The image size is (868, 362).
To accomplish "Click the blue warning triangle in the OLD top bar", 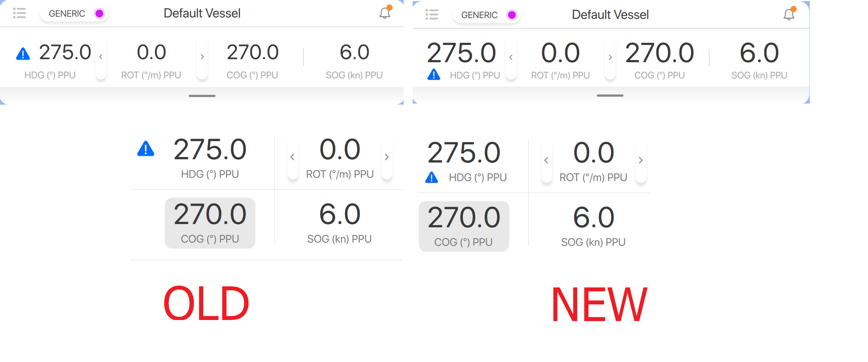I will (x=23, y=54).
